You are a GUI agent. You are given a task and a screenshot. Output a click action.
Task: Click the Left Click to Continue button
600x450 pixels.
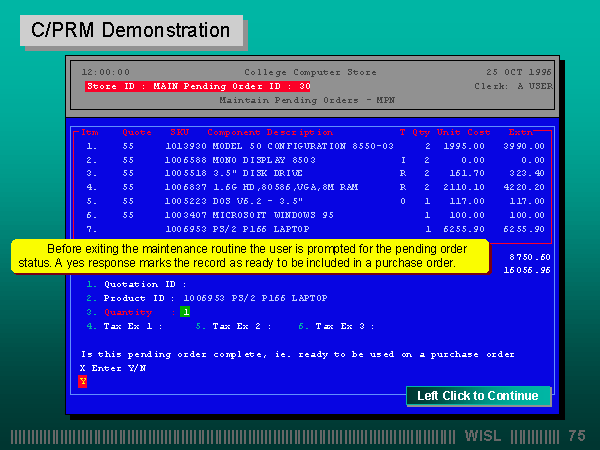click(478, 396)
